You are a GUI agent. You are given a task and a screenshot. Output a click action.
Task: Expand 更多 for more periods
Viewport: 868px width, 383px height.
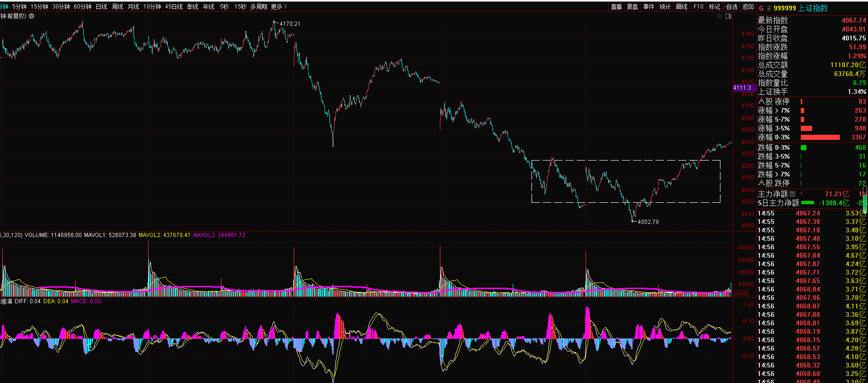[x=278, y=7]
